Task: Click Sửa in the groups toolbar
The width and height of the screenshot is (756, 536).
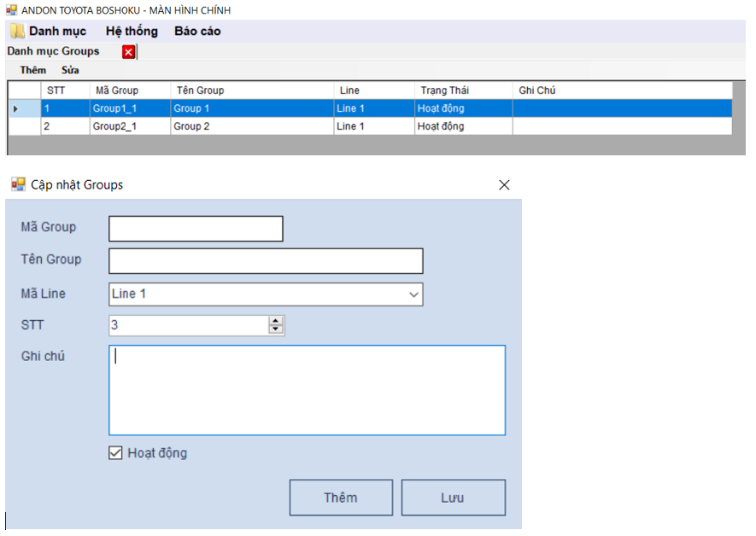Action: pos(70,70)
